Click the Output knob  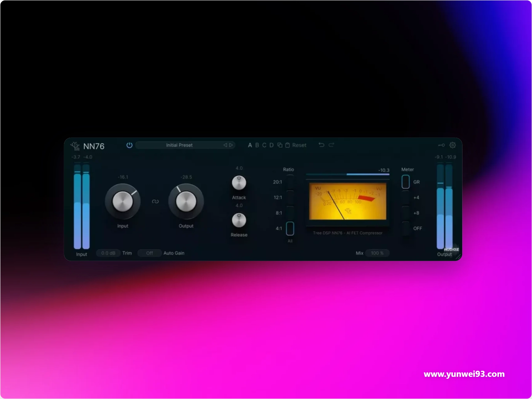click(x=186, y=201)
